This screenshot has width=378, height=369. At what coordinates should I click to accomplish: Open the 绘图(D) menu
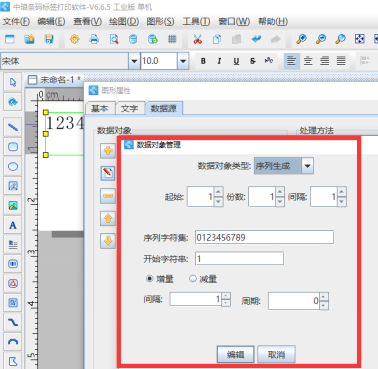124,22
